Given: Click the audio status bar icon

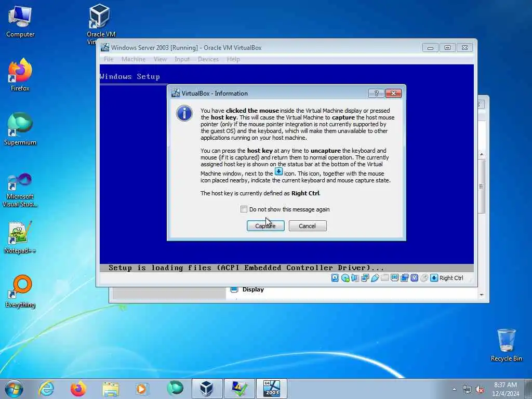Looking at the screenshot, I should pyautogui.click(x=355, y=278).
